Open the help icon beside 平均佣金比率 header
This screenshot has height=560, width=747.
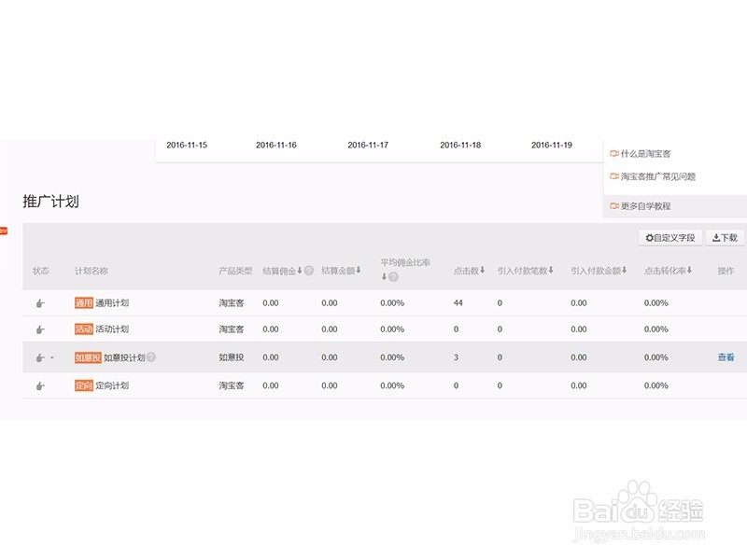pos(392,273)
